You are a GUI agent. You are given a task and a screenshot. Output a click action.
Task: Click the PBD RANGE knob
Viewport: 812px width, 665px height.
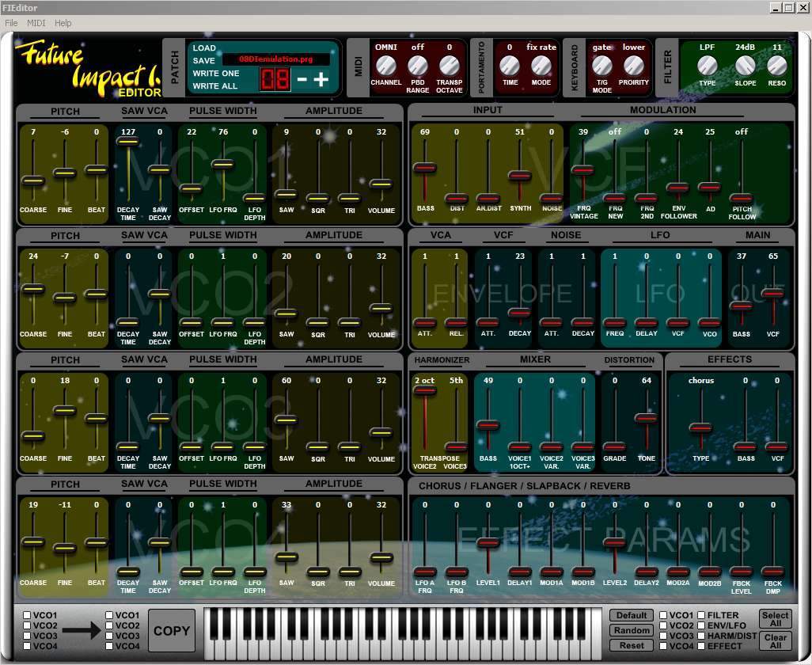[x=417, y=65]
